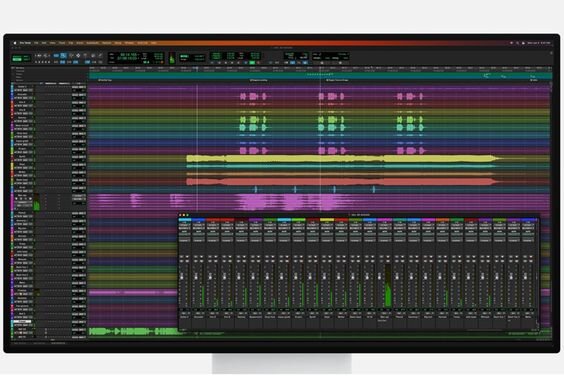The width and height of the screenshot is (564, 376).
Task: Select the long salmon-red audio clip
Action: tap(342, 182)
